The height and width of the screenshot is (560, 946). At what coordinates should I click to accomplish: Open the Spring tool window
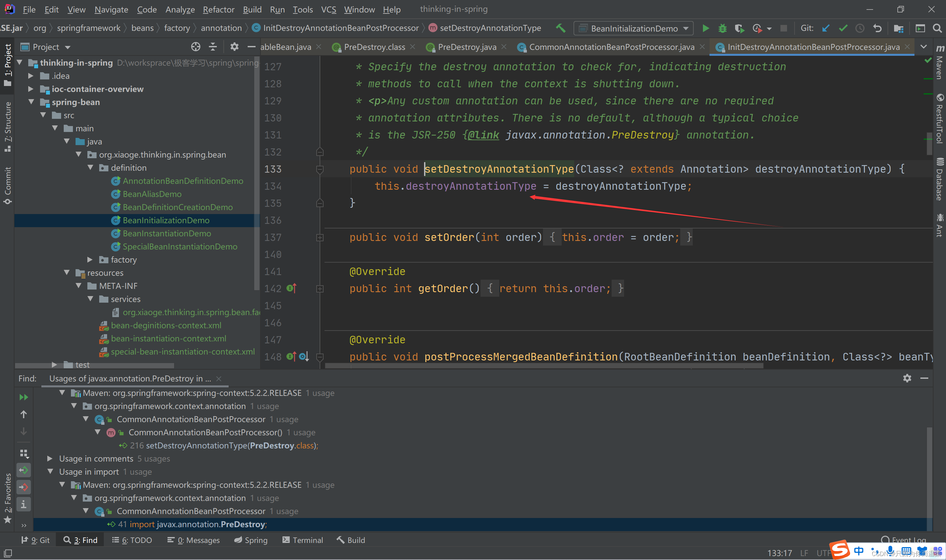[x=251, y=540]
